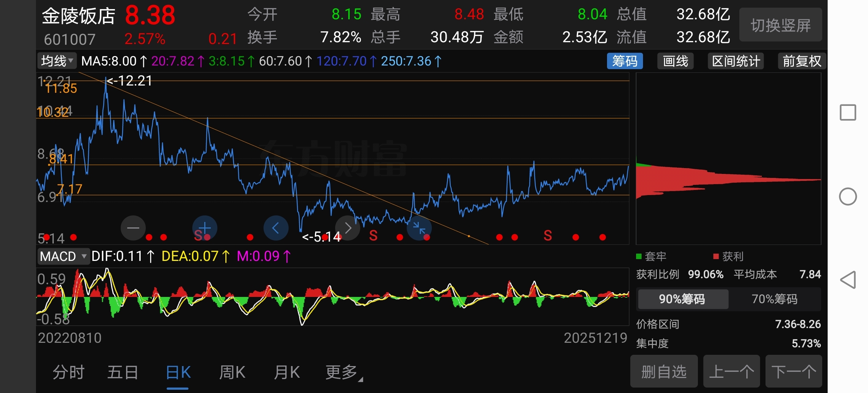Switch to the 周K tab
868x393 pixels.
point(232,372)
